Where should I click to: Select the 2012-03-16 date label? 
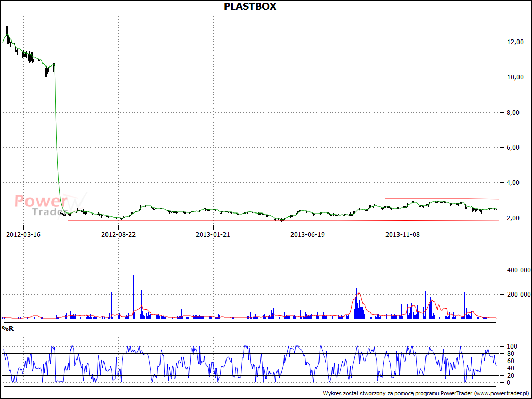(x=23, y=235)
